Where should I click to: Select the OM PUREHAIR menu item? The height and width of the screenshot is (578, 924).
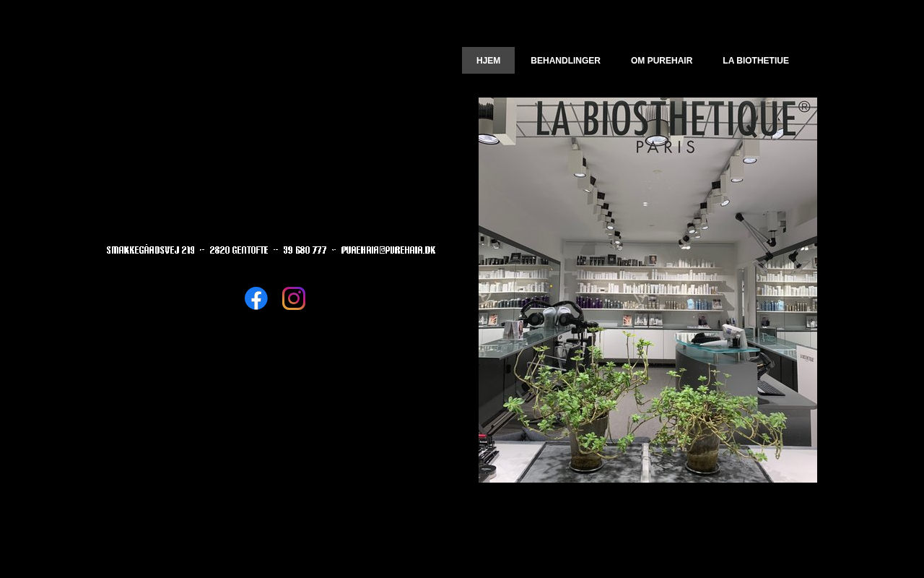(661, 61)
